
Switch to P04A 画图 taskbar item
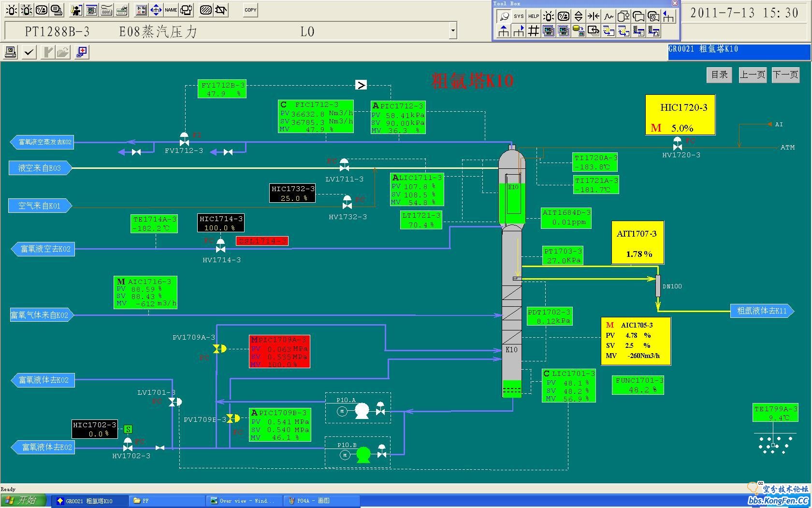pyautogui.click(x=321, y=501)
